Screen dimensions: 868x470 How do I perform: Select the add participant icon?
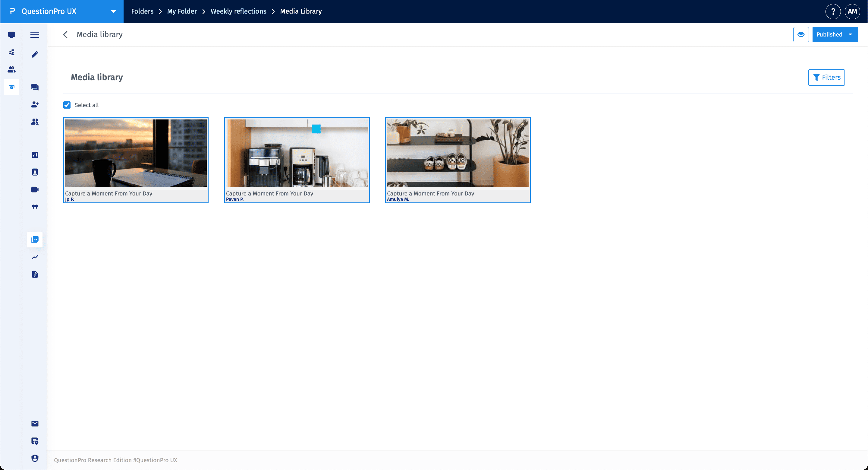[x=35, y=104]
